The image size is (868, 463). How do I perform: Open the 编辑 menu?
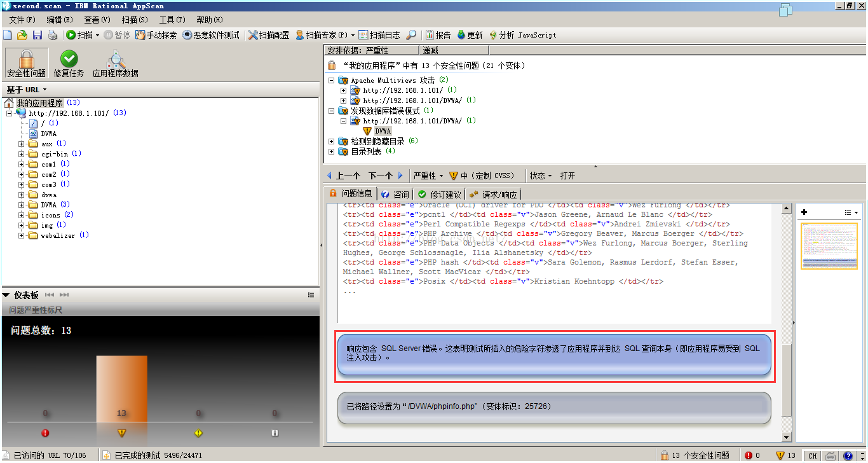[60, 20]
